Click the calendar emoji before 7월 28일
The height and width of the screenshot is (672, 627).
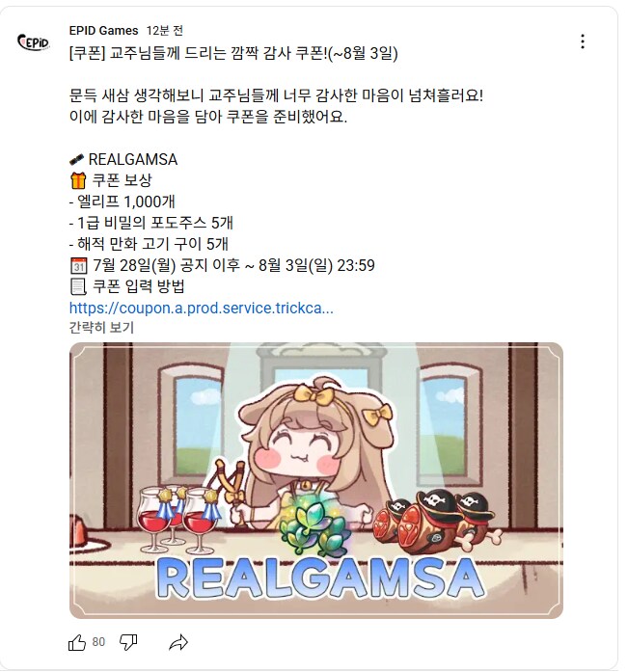[78, 266]
